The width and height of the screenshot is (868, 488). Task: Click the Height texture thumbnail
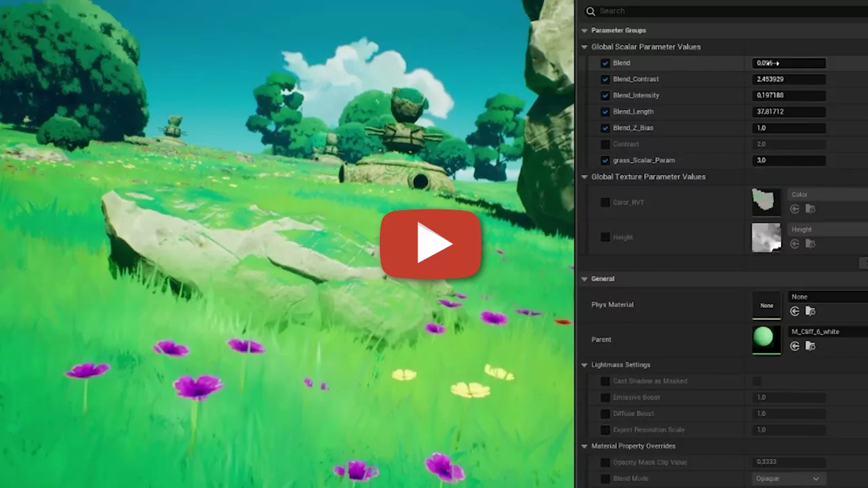coord(766,237)
